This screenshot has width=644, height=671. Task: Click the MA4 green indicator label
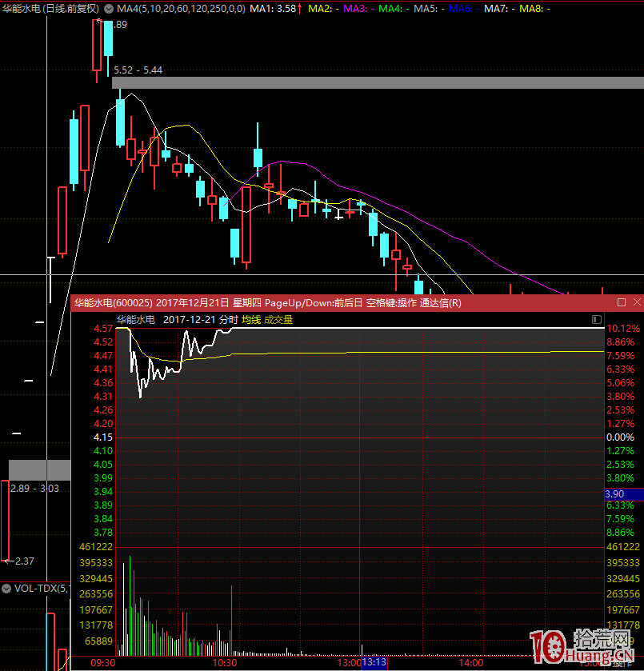coord(394,9)
